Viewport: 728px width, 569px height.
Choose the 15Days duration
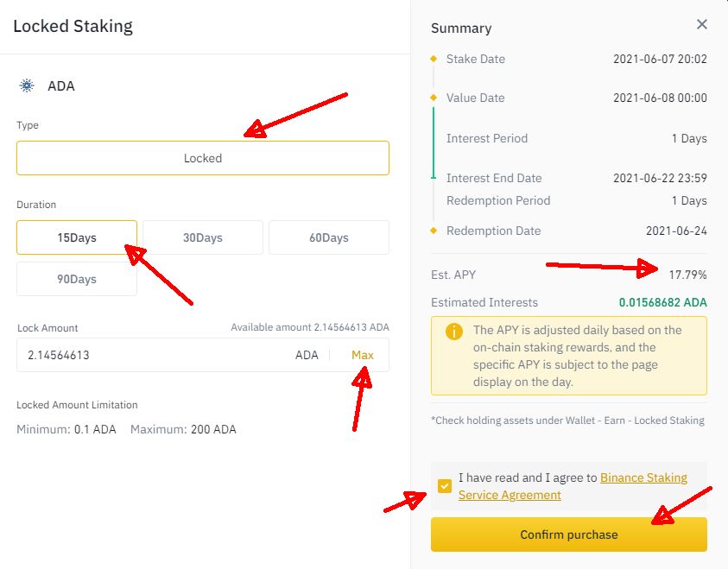click(x=77, y=237)
